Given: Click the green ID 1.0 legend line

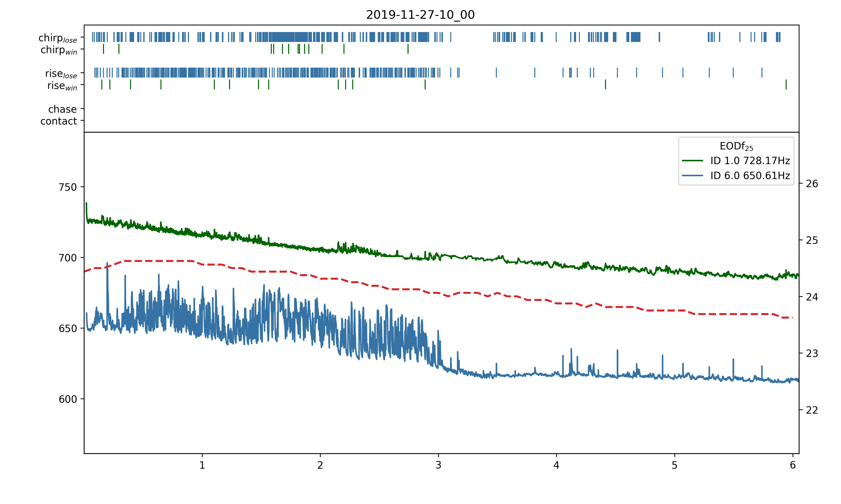Looking at the screenshot, I should point(692,161).
